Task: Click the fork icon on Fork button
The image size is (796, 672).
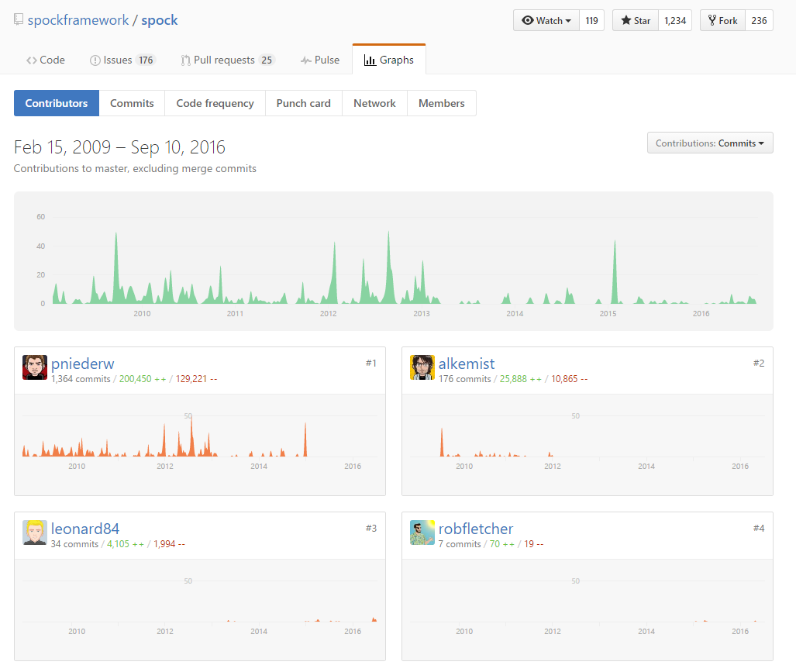Action: [712, 20]
